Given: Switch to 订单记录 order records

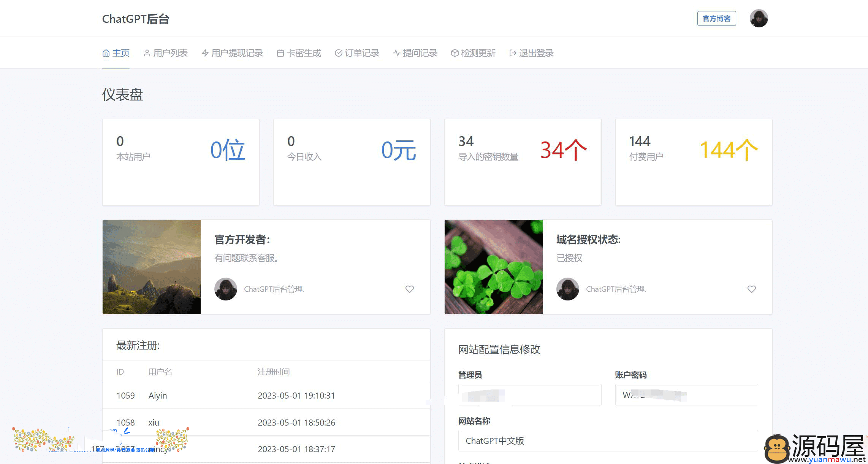Looking at the screenshot, I should pyautogui.click(x=357, y=53).
